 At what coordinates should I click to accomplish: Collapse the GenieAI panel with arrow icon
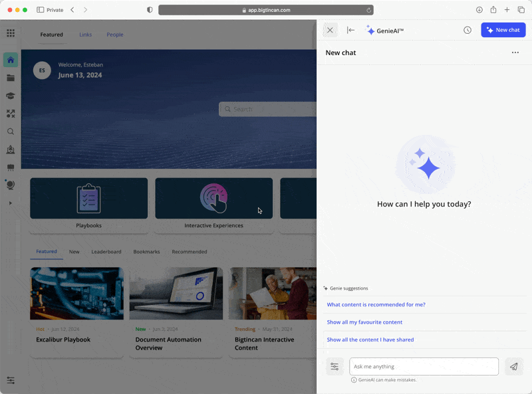(350, 30)
